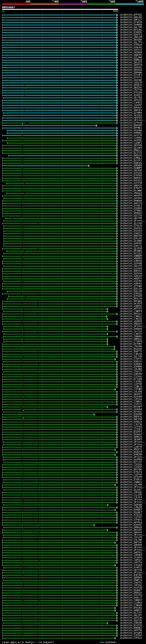Click the green ~80% identity legend bar

pyautogui.click(x=101, y=4)
